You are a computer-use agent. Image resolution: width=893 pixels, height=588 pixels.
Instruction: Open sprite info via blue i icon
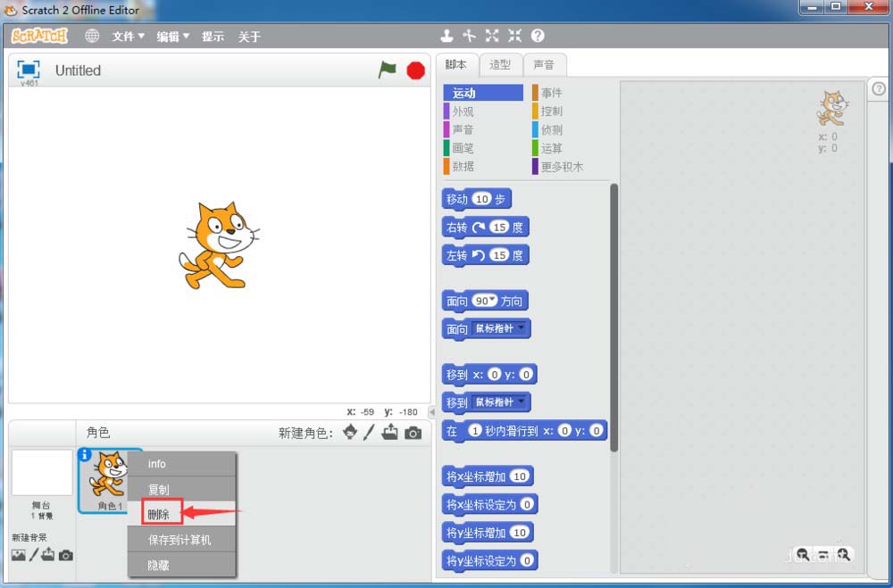pos(84,455)
